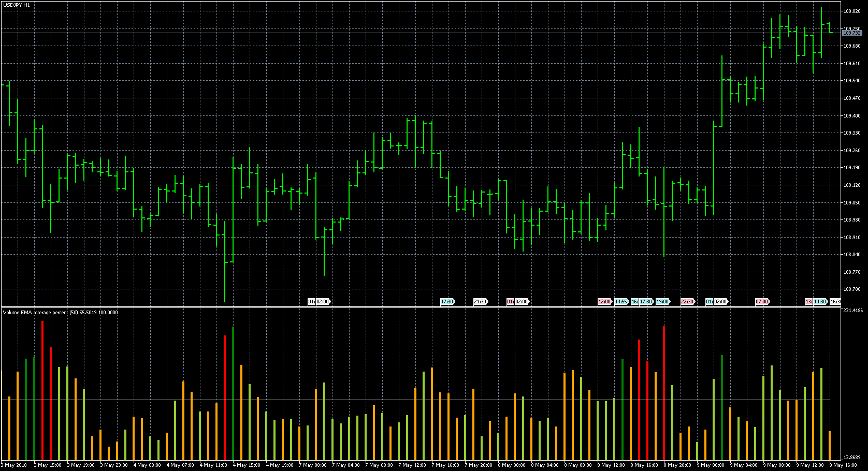This screenshot has height=471, width=868.
Task: Click the current price tag 109.733
Action: [852, 33]
